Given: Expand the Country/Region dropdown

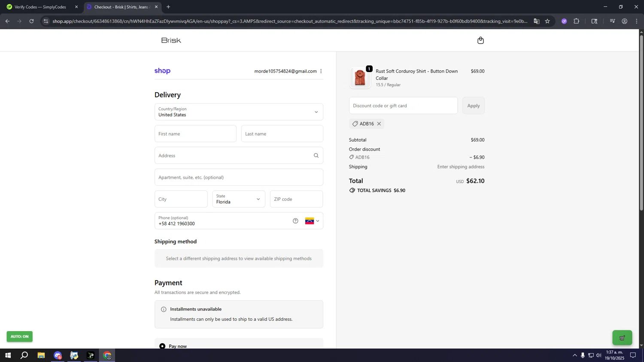Looking at the screenshot, I should pos(239,112).
